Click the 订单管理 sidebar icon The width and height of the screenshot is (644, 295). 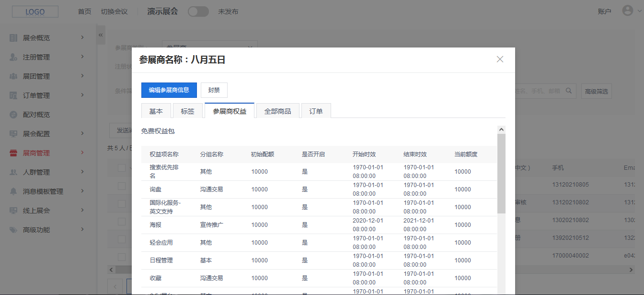tap(13, 95)
